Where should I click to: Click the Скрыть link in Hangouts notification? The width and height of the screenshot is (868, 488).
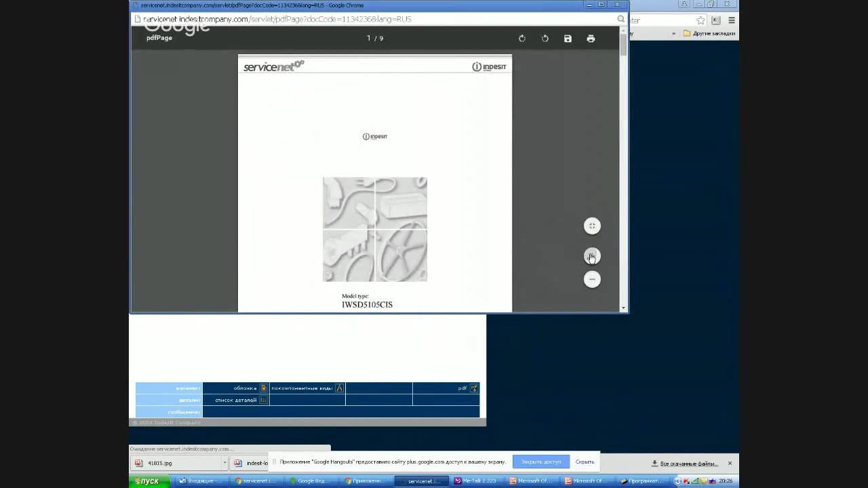pyautogui.click(x=585, y=462)
